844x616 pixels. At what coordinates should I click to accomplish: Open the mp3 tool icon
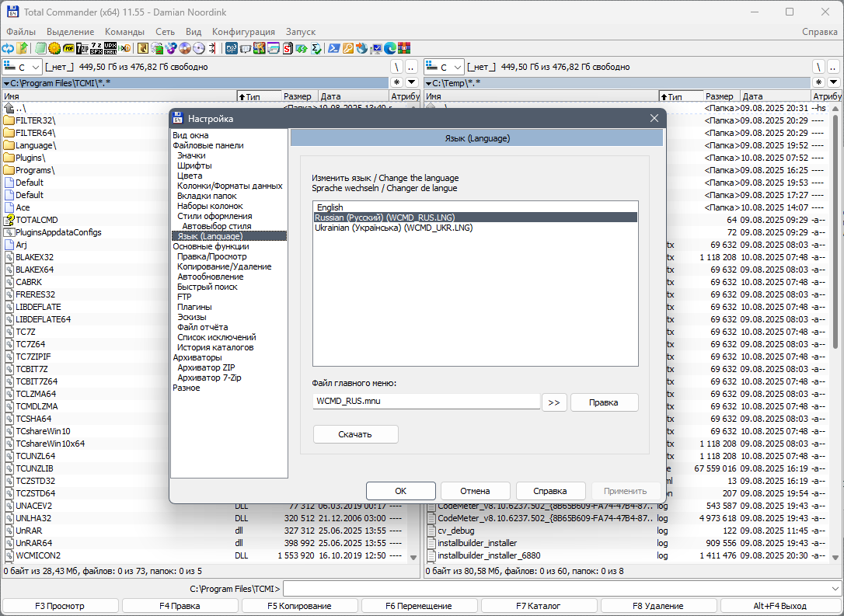(x=232, y=48)
